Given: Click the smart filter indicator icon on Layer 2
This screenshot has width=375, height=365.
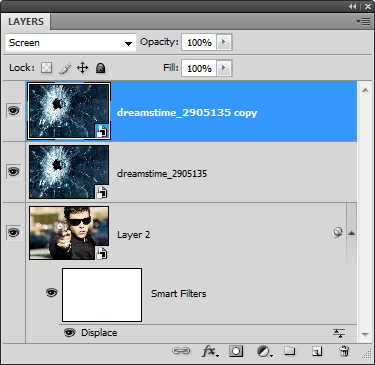Looking at the screenshot, I should coord(337,232).
